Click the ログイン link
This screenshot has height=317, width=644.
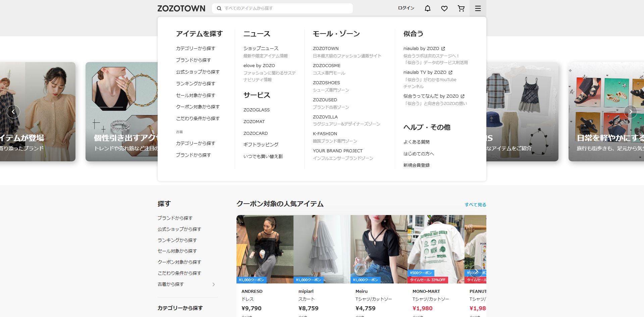click(406, 8)
